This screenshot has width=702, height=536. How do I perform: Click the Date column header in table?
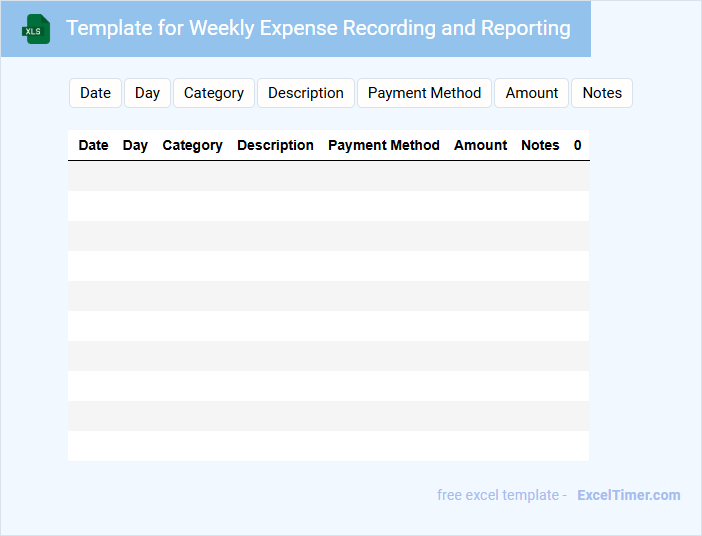93,145
